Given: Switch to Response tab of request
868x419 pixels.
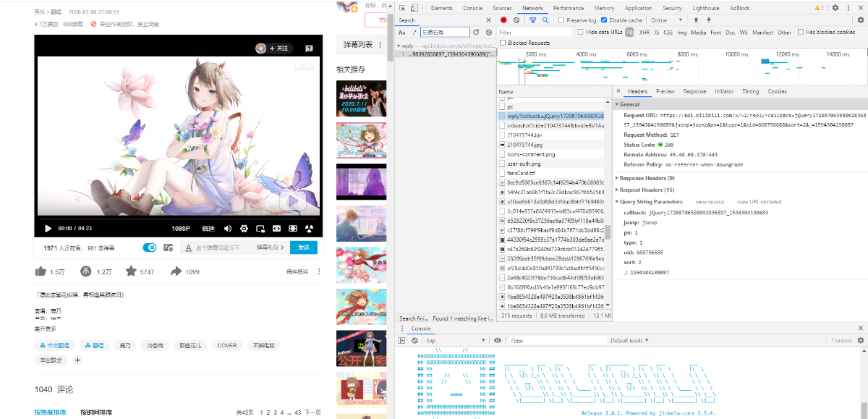Looking at the screenshot, I should [x=694, y=91].
